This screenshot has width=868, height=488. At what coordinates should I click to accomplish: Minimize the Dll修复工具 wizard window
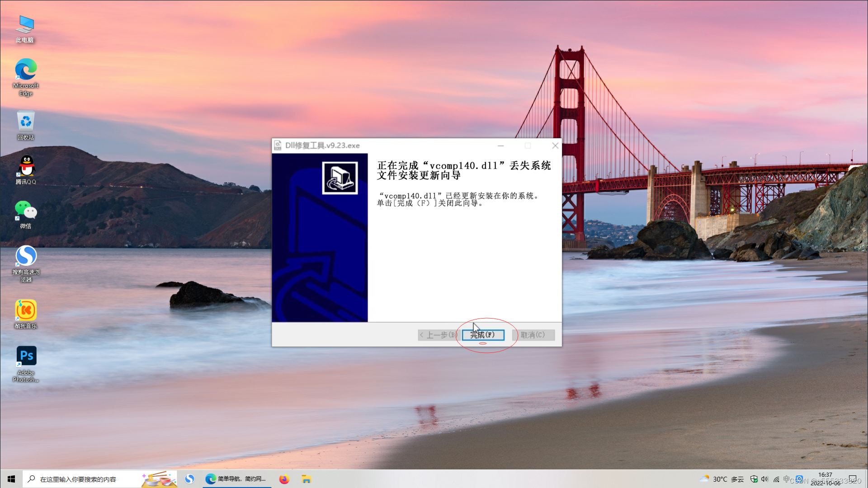(500, 145)
